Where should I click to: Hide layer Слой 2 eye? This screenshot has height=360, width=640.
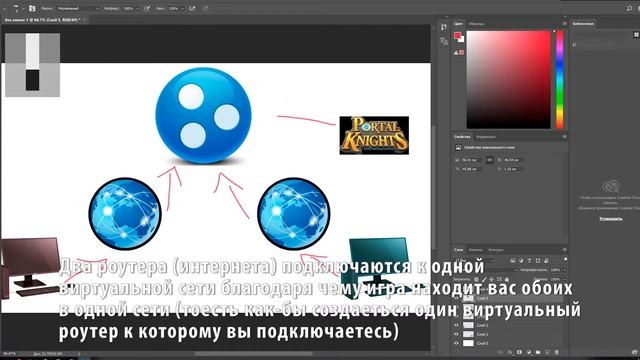(x=456, y=325)
